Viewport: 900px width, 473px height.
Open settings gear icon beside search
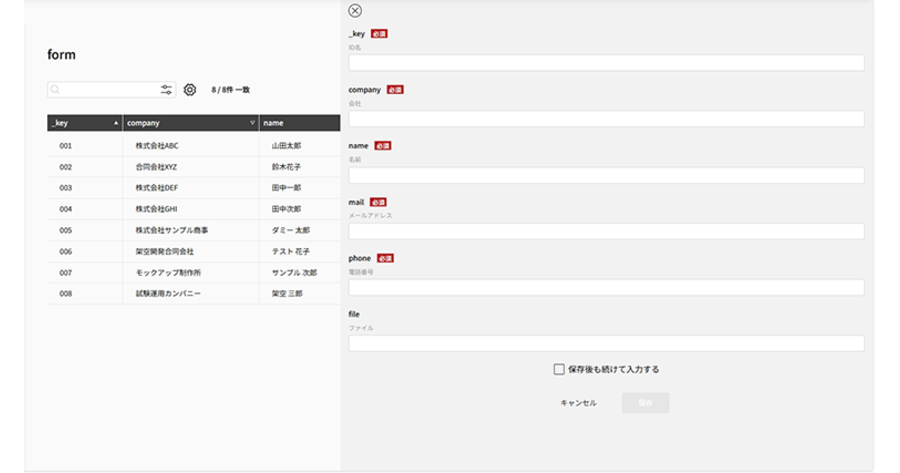(189, 90)
